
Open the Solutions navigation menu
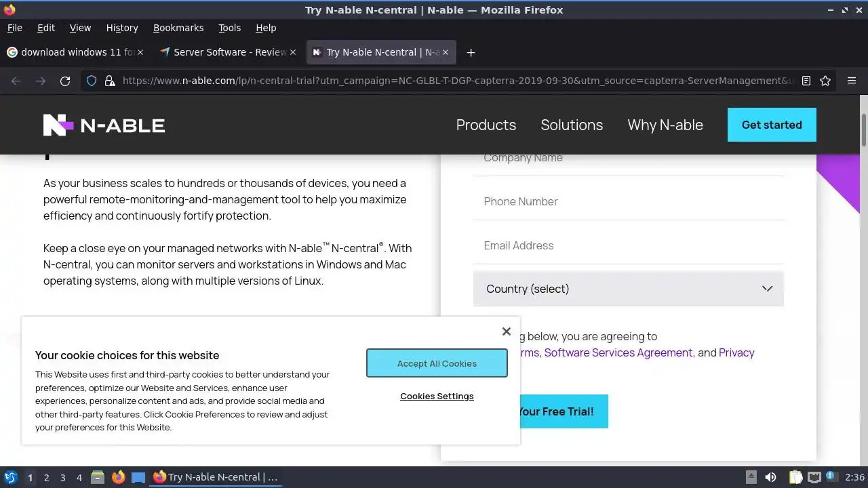572,125
